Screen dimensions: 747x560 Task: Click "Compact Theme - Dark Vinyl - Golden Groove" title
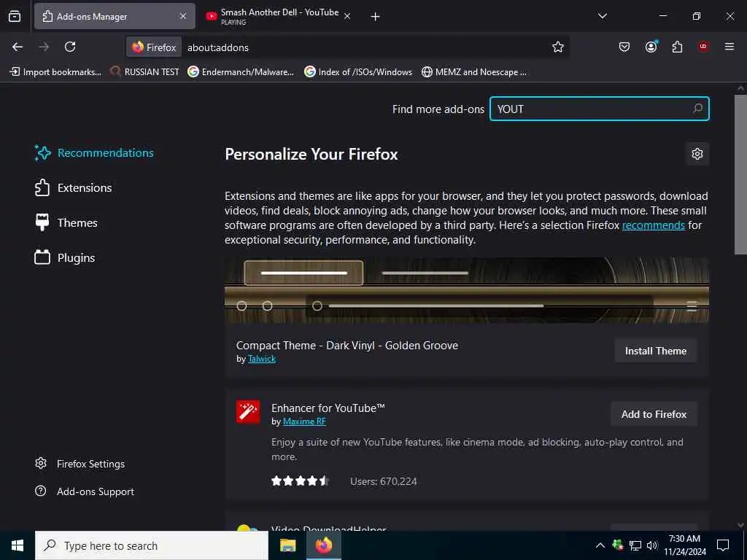(x=347, y=346)
